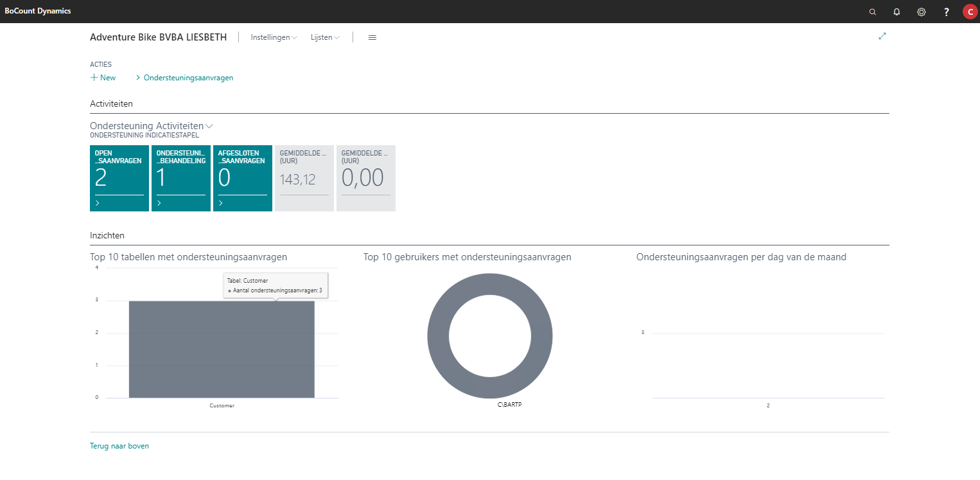Open the notifications bell
Screen dimensions: 980x480
tap(897, 12)
